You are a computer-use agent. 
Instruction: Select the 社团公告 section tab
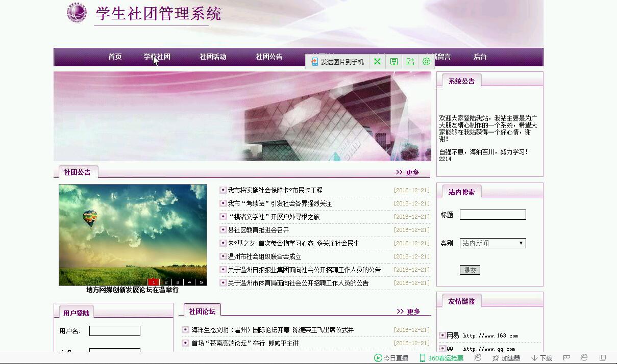tap(78, 172)
